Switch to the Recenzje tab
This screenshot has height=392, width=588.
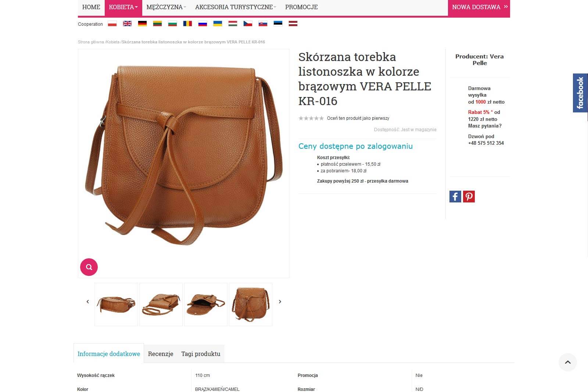(x=161, y=354)
